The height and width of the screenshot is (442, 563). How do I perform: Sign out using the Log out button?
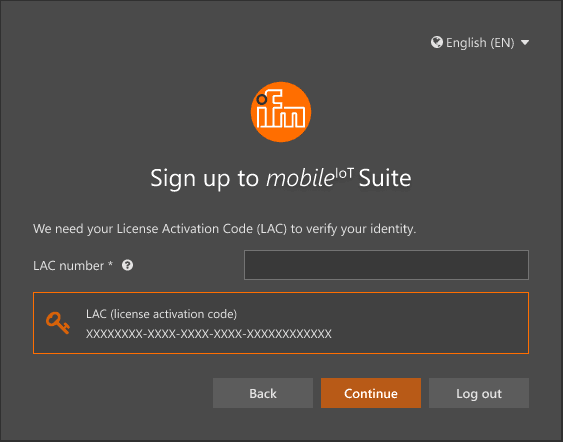click(479, 393)
